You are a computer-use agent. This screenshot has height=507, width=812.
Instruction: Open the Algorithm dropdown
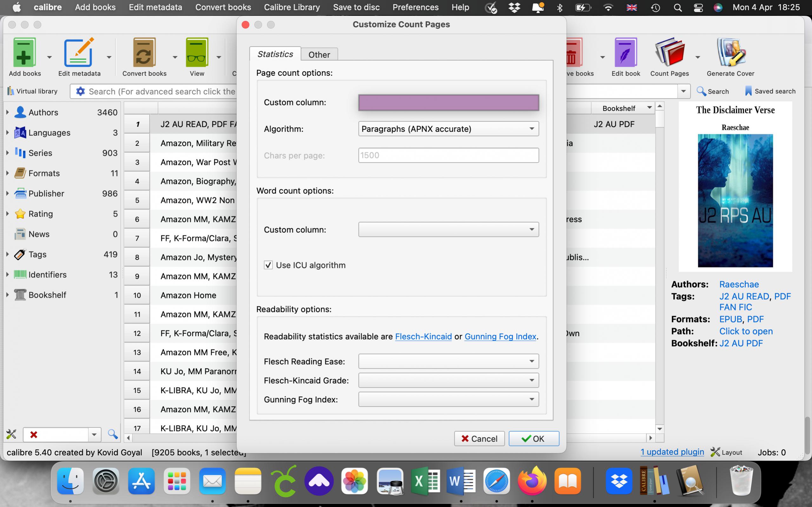[x=448, y=129]
